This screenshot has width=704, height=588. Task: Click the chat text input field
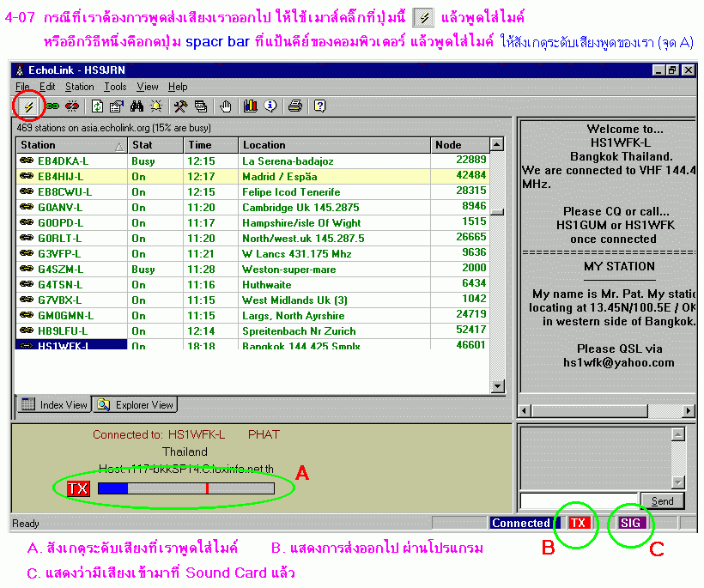pos(579,501)
